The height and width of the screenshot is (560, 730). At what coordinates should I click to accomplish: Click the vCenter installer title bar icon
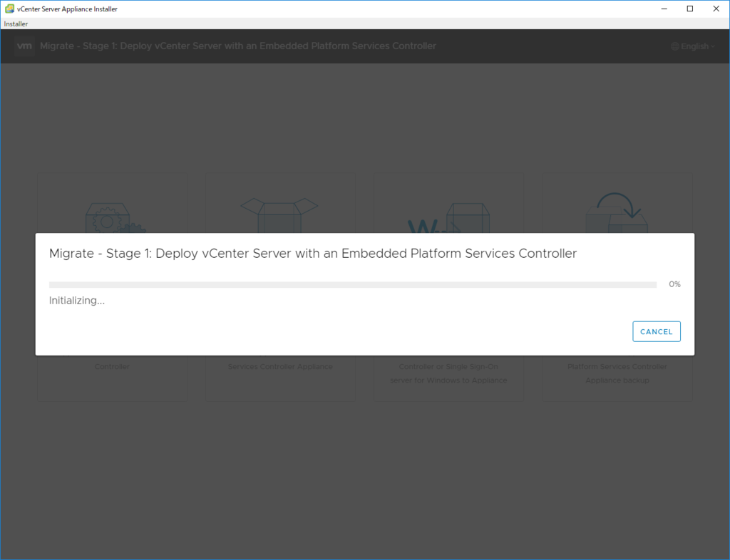coord(9,9)
